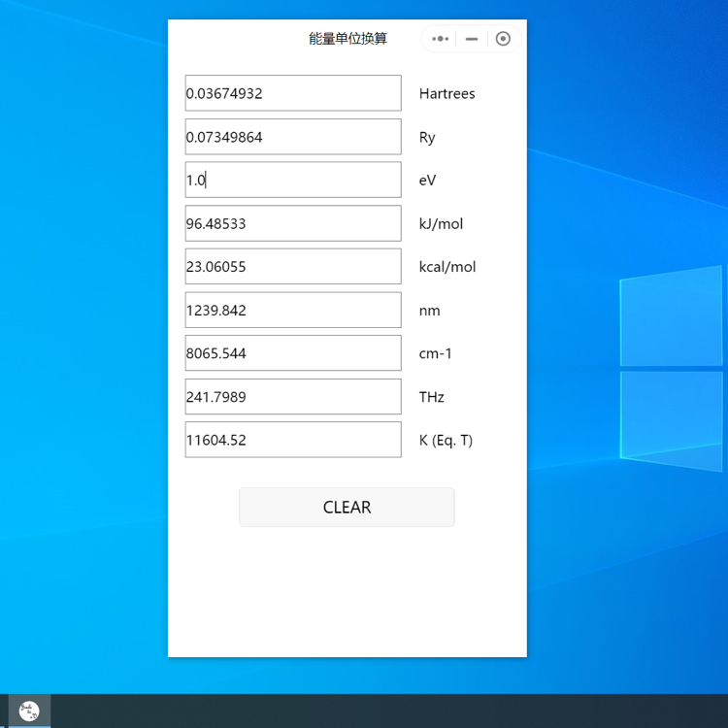
Task: Select the cm-1 wavenumber field
Action: click(x=293, y=353)
